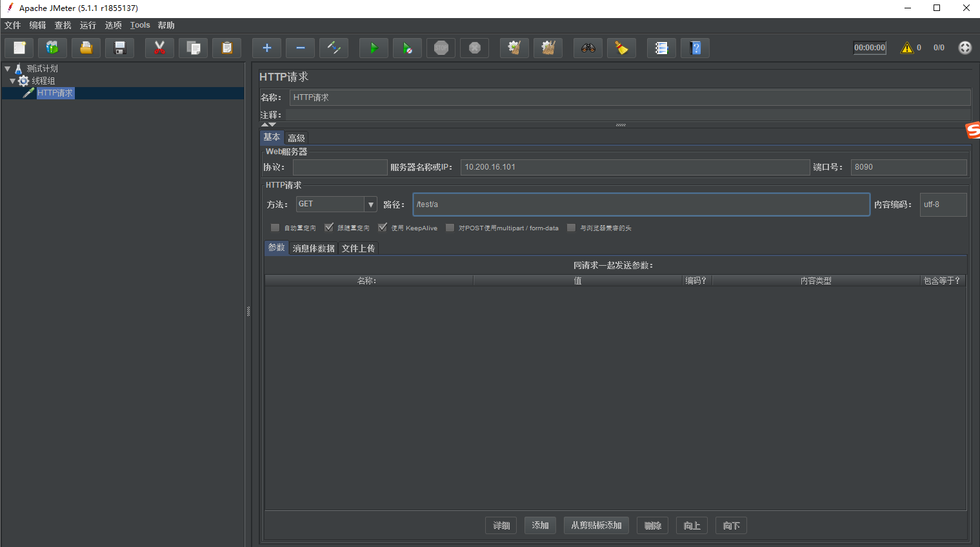
Task: Switch to the 消息体数据 tab
Action: click(314, 248)
